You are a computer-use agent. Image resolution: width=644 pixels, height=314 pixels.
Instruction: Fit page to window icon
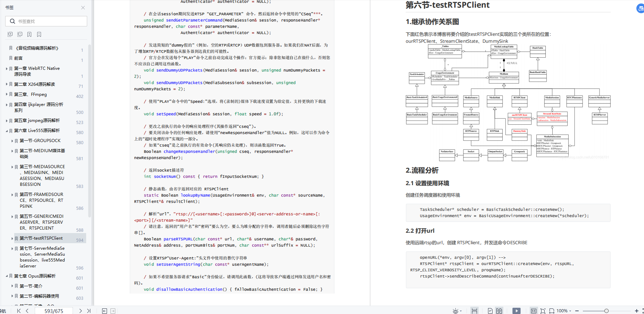[x=543, y=311]
